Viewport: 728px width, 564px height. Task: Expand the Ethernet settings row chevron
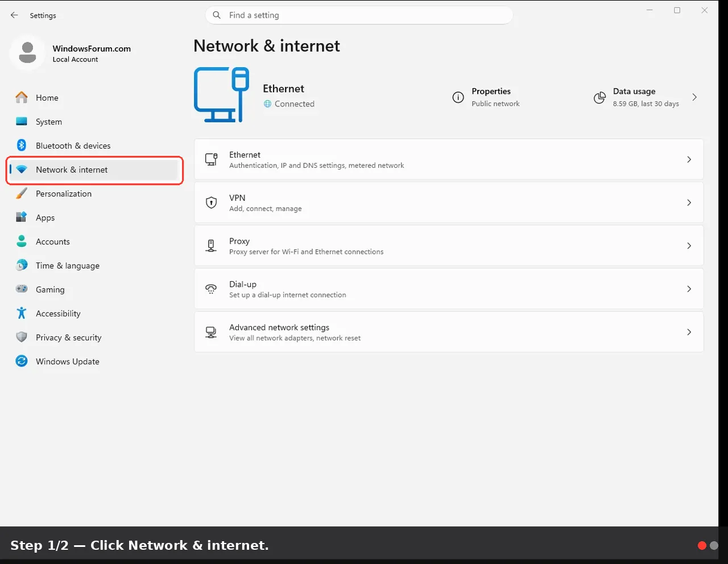coord(689,159)
